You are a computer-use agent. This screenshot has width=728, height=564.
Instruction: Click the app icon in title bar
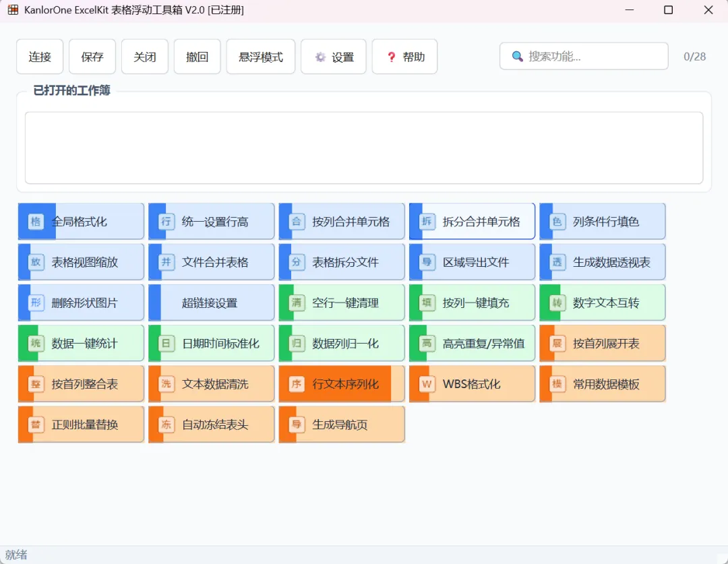pyautogui.click(x=13, y=9)
